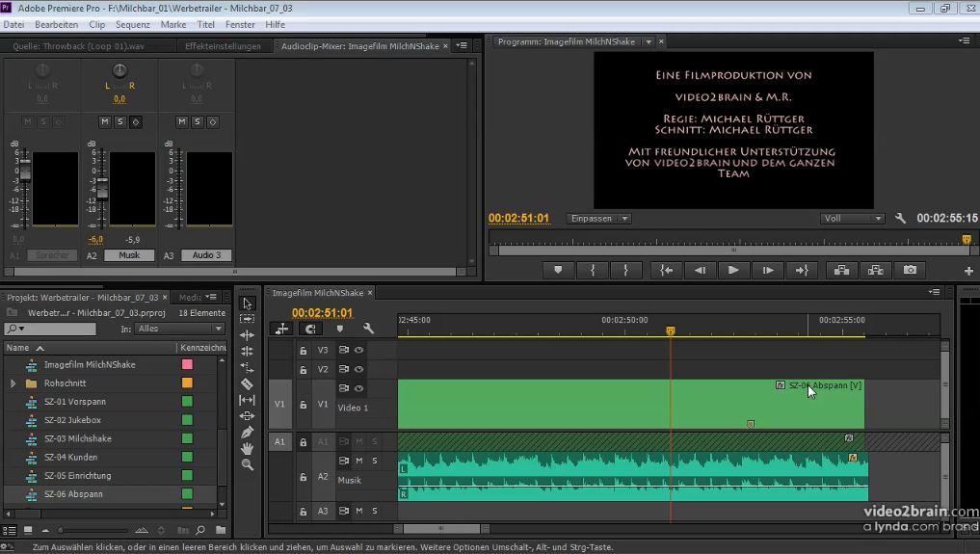Select the Pen tool
Image resolution: width=980 pixels, height=554 pixels.
248,433
